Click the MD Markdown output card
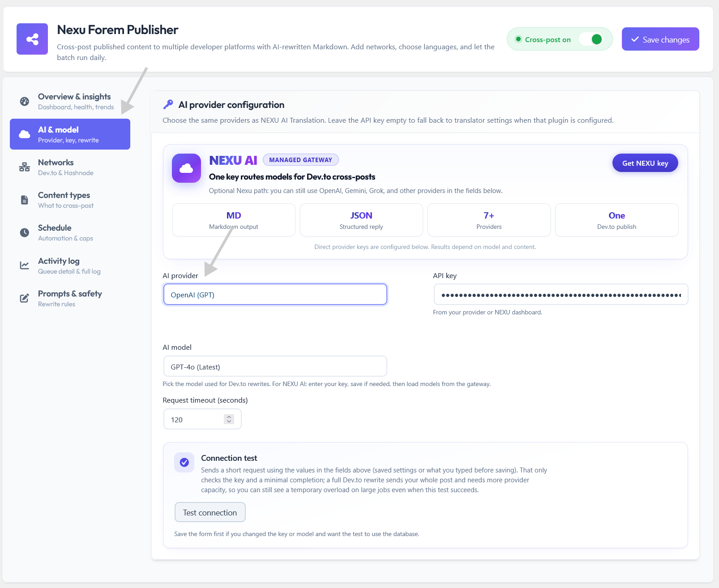The height and width of the screenshot is (588, 719). [x=234, y=220]
